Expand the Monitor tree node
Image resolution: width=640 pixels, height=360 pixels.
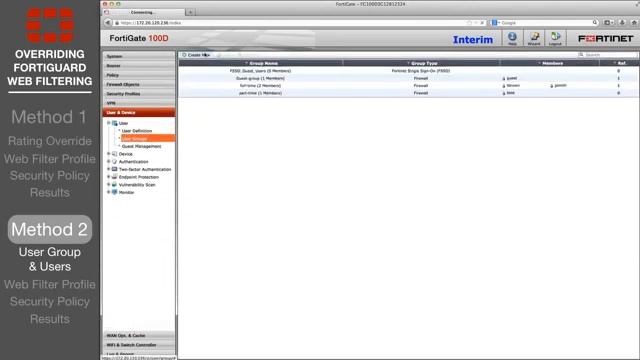(109, 192)
